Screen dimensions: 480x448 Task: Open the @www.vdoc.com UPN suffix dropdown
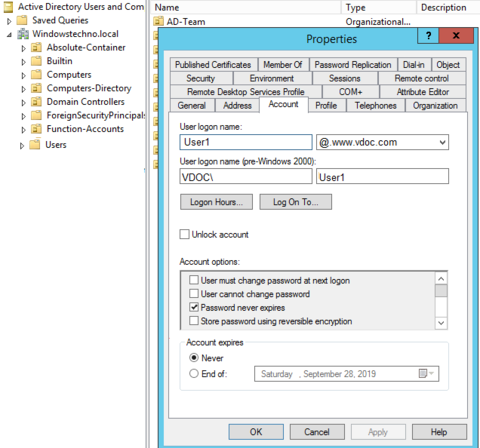(x=442, y=143)
